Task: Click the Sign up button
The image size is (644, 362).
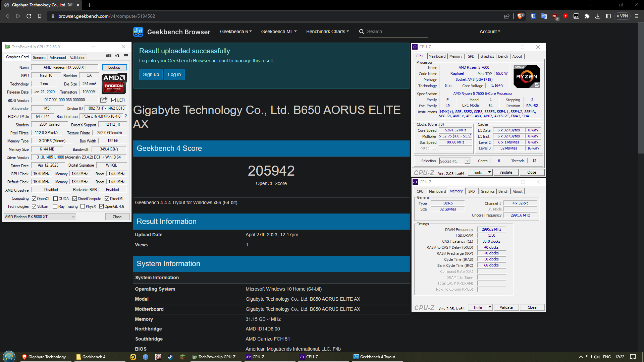Action: [151, 74]
